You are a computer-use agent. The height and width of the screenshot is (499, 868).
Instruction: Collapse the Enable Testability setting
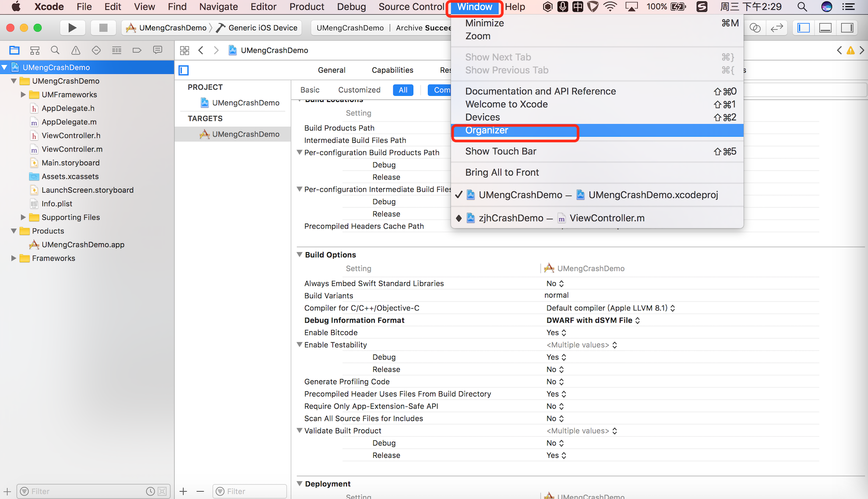(x=300, y=344)
